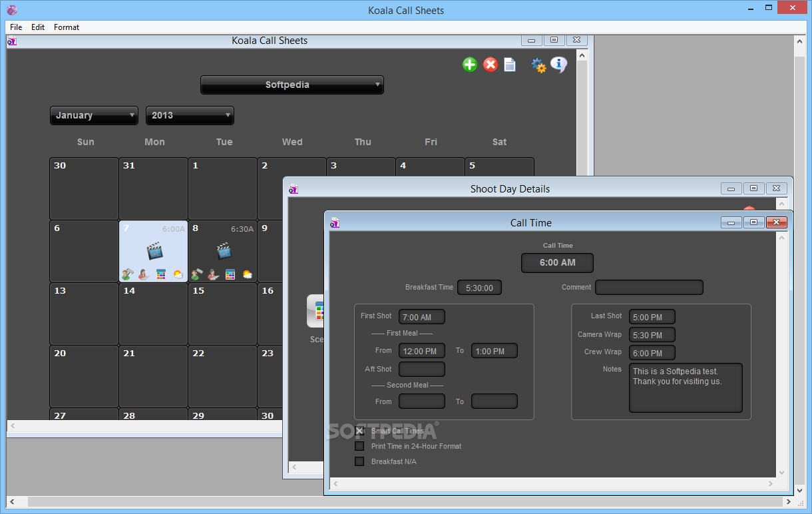This screenshot has height=514, width=812.
Task: Click calendar window vertical scrollbar up arrow
Action: [582, 56]
